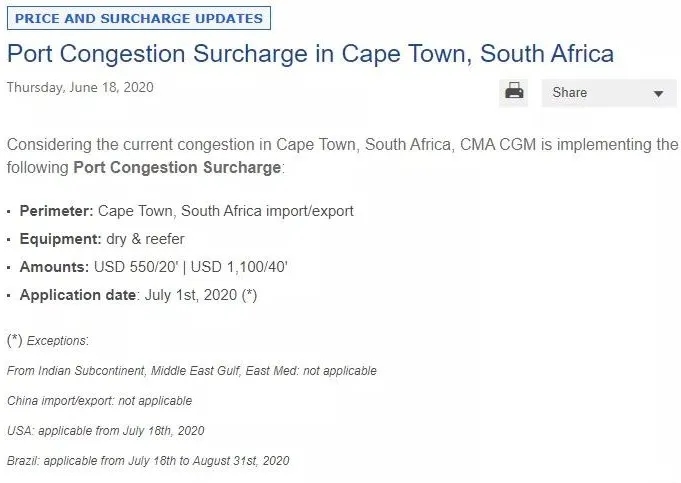Click the Share dropdown arrow
Viewport: 681px width, 483px height.
(x=658, y=94)
